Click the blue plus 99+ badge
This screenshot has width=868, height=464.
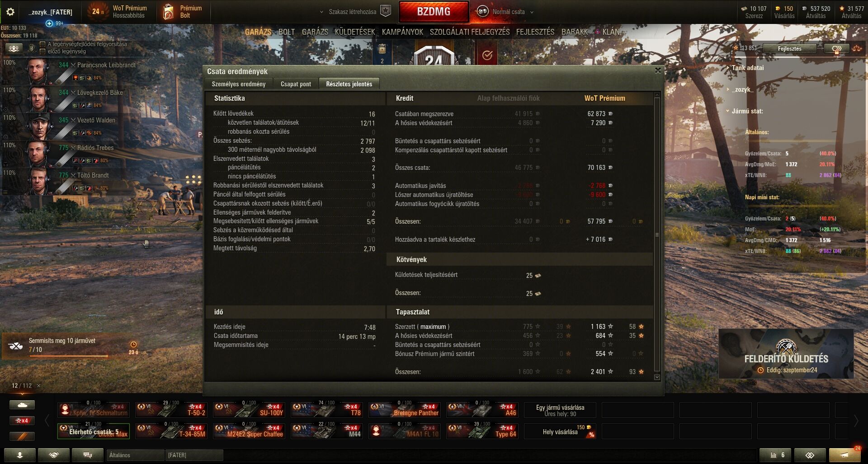click(54, 23)
